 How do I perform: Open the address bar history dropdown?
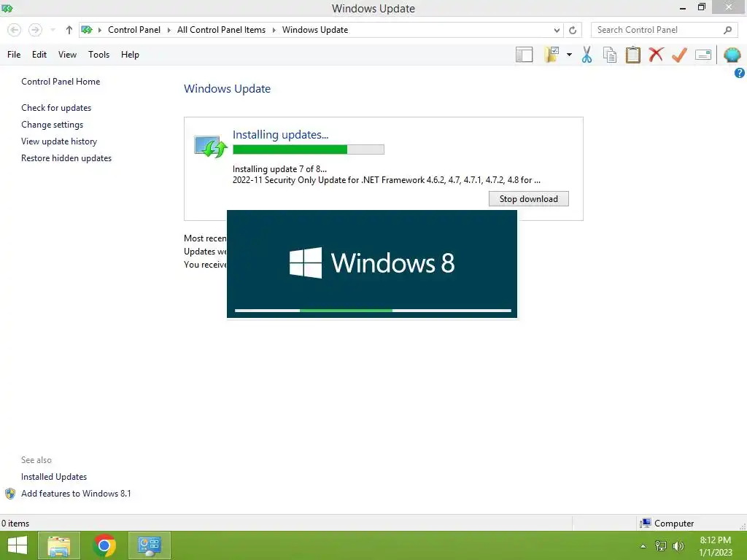[x=557, y=30]
